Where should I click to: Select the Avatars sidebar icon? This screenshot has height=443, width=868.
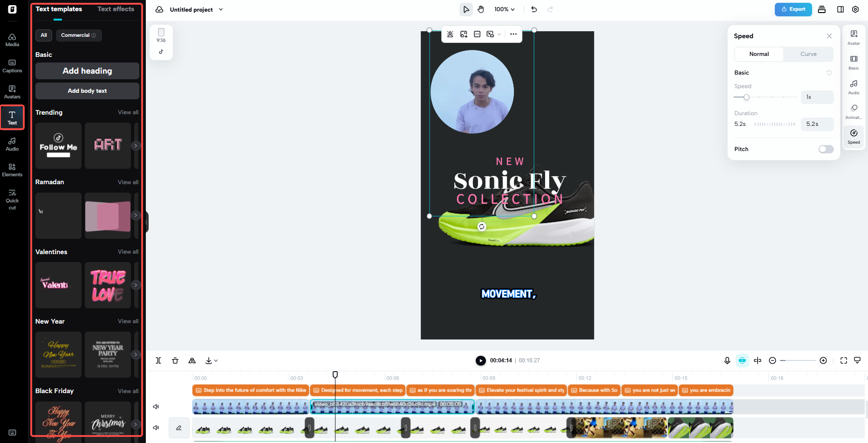tap(12, 91)
